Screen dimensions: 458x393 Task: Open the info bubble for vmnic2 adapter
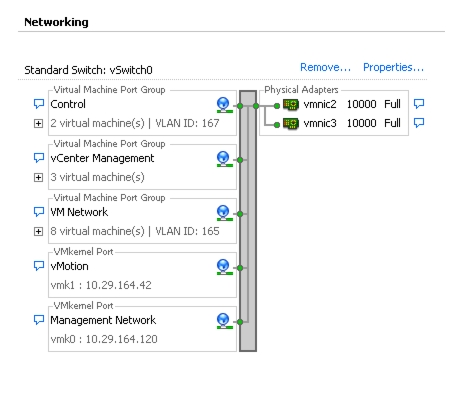[x=419, y=104]
